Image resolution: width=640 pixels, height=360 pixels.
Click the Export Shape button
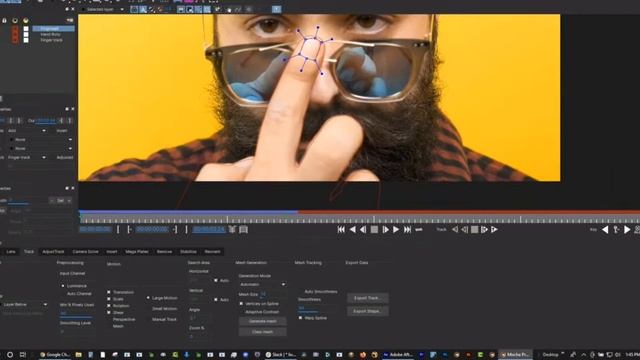coord(367,311)
